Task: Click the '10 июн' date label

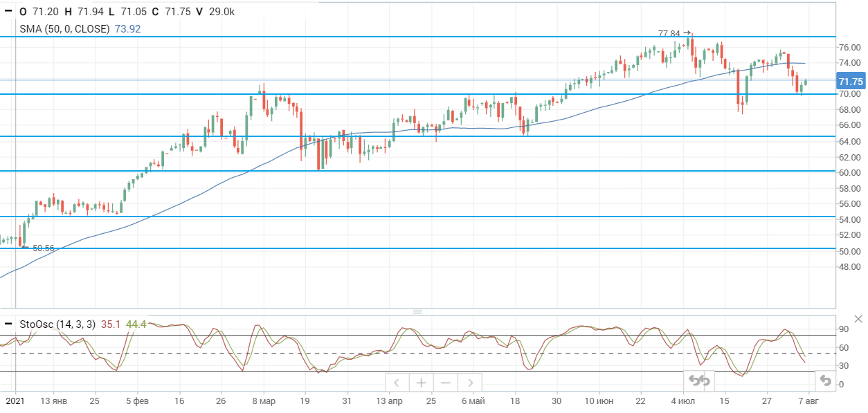Action: [599, 401]
